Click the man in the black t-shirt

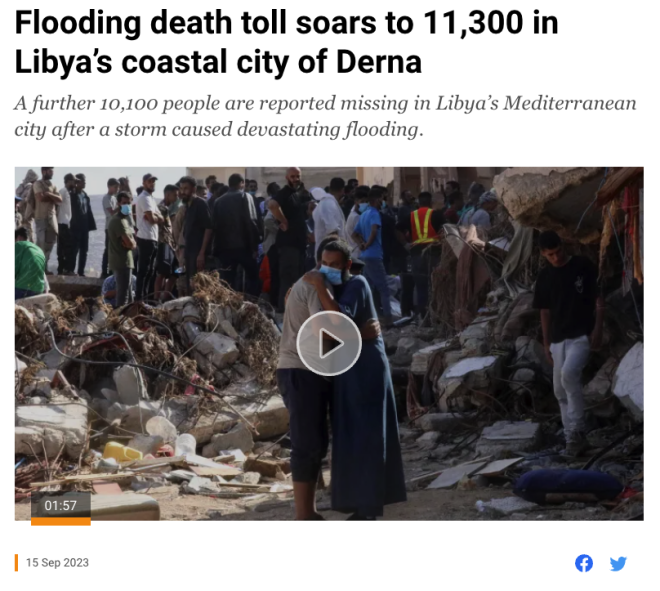click(x=568, y=341)
